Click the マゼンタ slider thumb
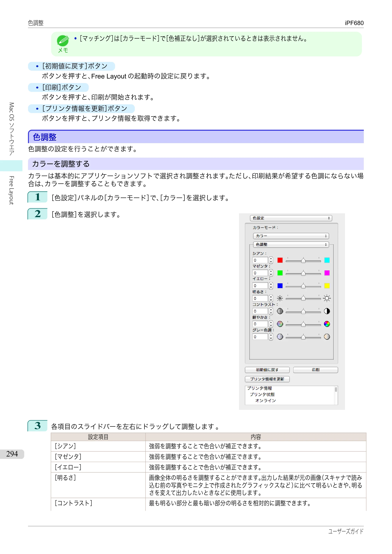Viewport: 392px width, 554px height. [x=303, y=273]
